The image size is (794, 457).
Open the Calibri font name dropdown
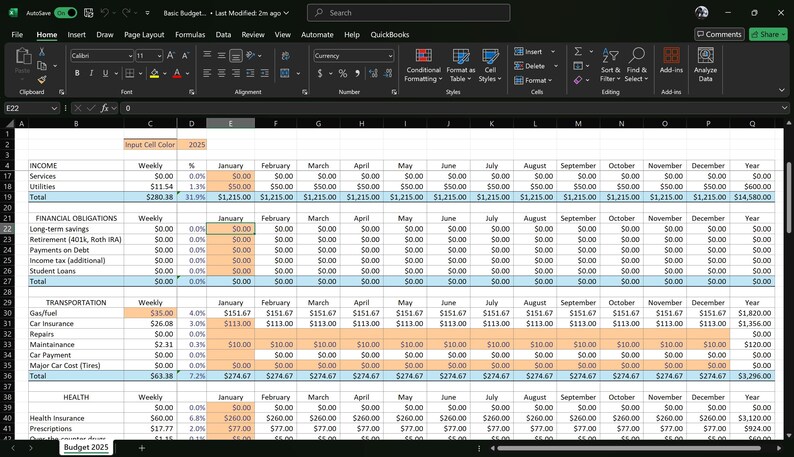tap(130, 56)
